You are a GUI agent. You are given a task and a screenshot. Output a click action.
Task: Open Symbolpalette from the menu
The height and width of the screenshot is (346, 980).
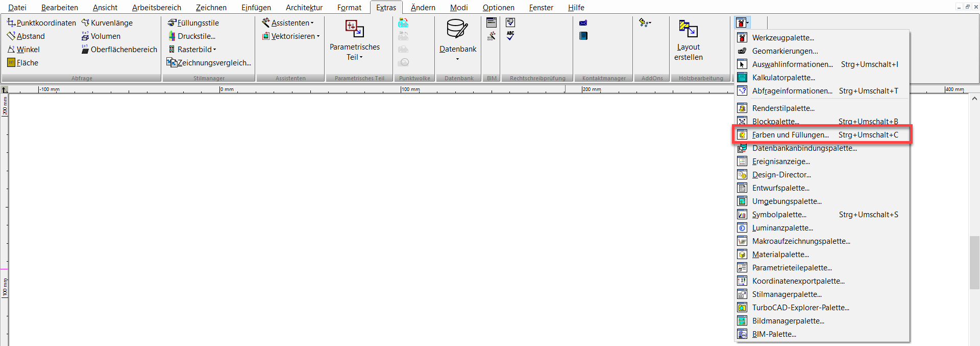822,215
